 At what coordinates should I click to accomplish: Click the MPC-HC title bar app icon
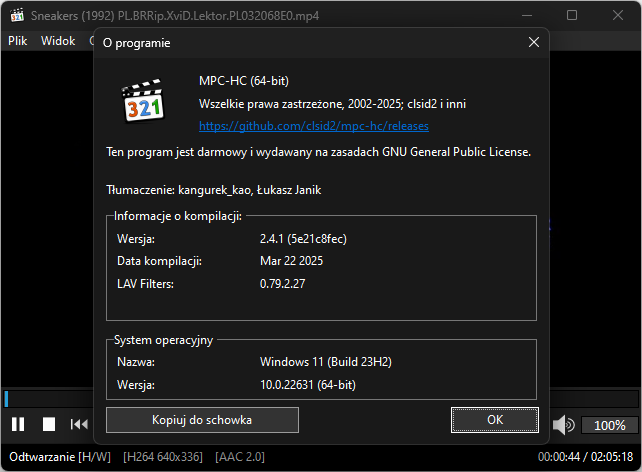coord(17,15)
